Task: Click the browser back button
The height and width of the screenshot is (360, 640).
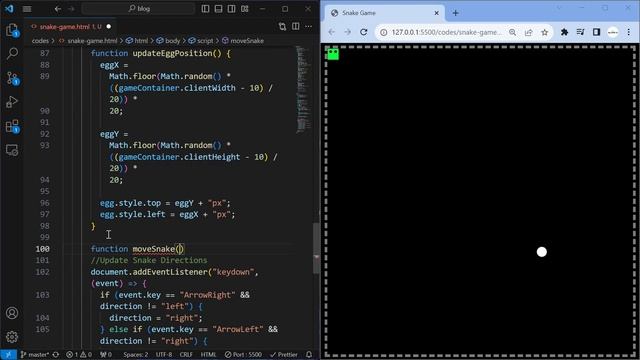Action: 331,32
